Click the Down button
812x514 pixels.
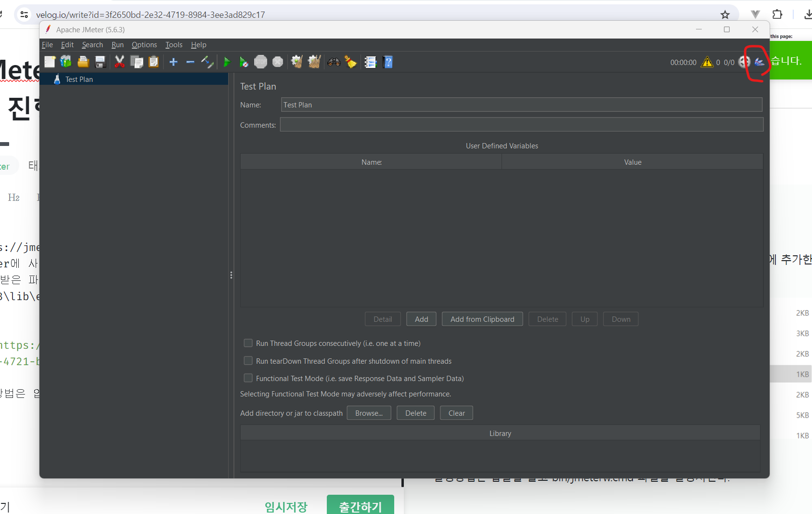pos(621,319)
